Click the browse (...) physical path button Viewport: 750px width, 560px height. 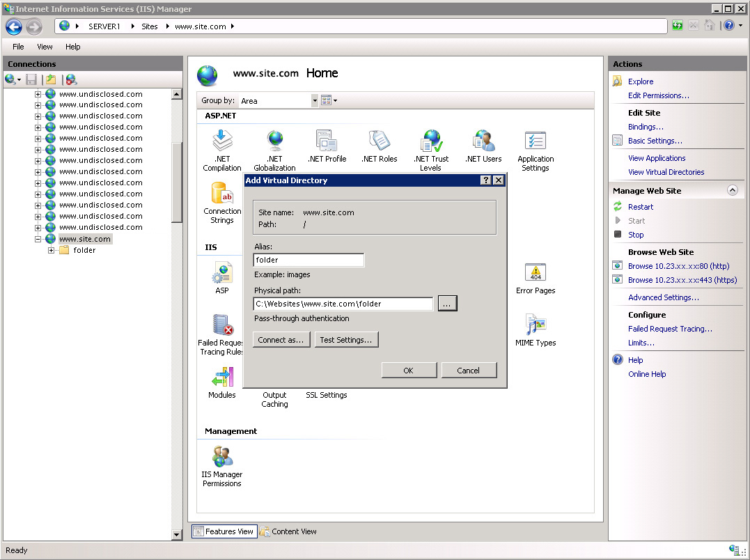tap(447, 304)
